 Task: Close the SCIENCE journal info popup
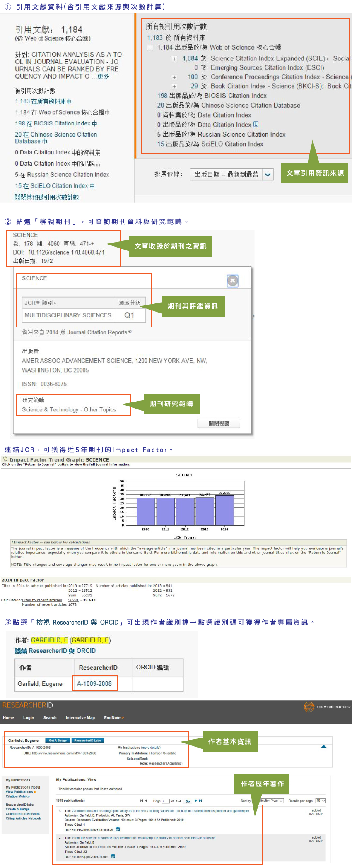[x=233, y=281]
